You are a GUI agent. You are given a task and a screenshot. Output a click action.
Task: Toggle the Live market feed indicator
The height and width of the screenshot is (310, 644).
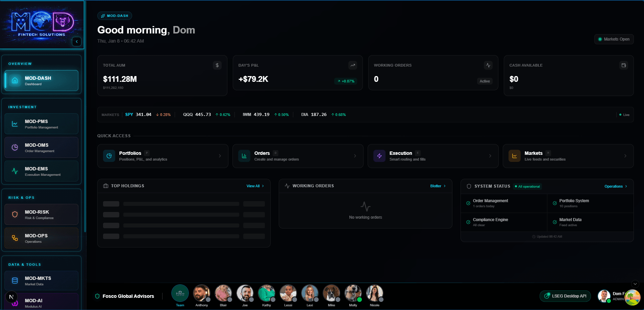coord(624,115)
